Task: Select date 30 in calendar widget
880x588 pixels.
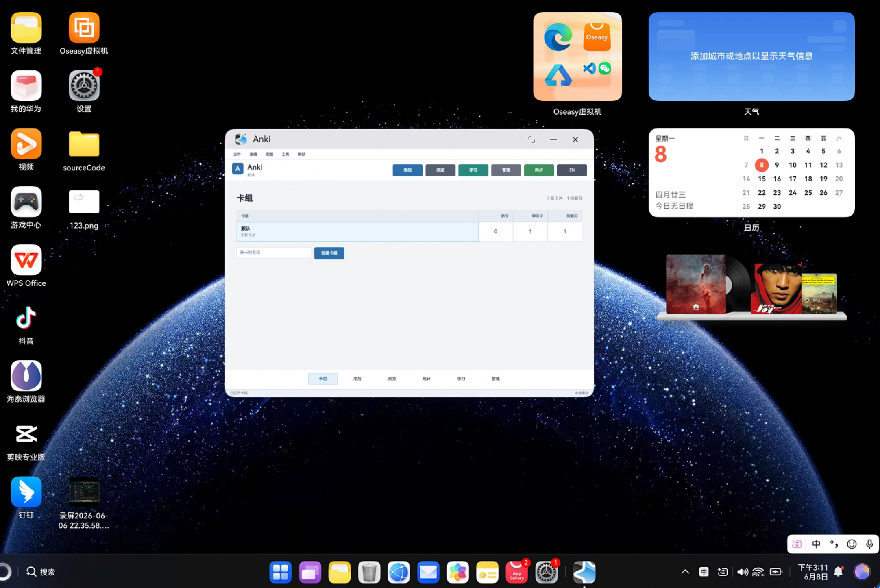Action: coord(777,207)
